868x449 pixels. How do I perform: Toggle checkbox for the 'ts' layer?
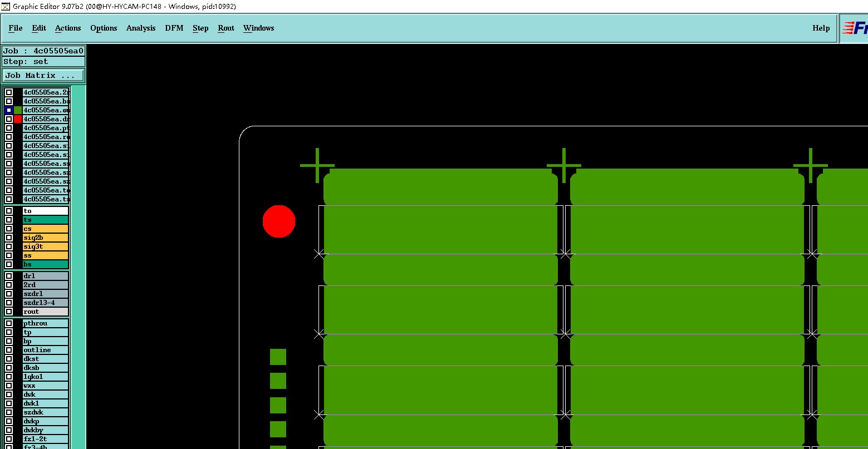coord(9,220)
